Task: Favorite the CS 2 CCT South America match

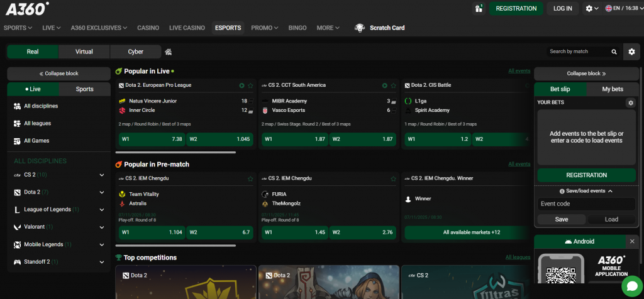Action: click(x=393, y=85)
